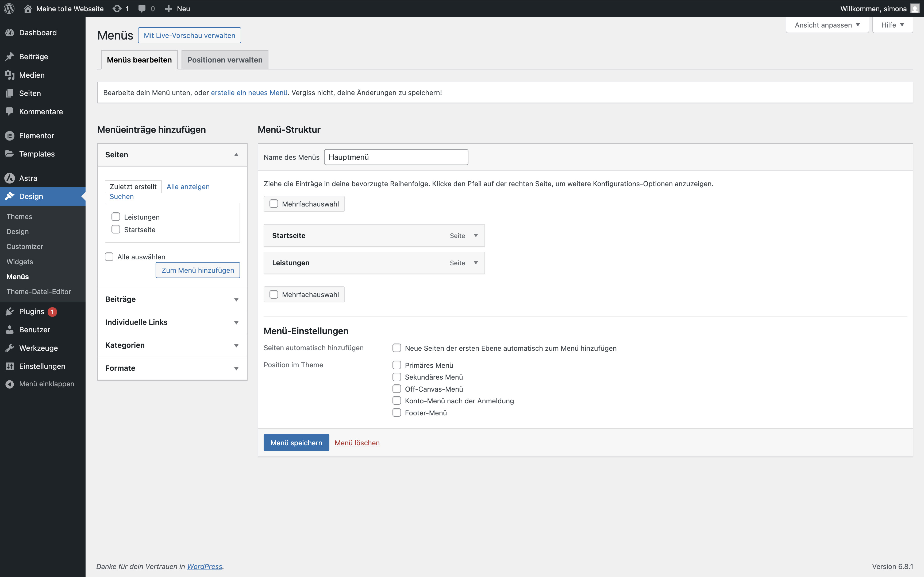
Task: Collapse sidebar via Menü einklappen icon
Action: (x=10, y=384)
